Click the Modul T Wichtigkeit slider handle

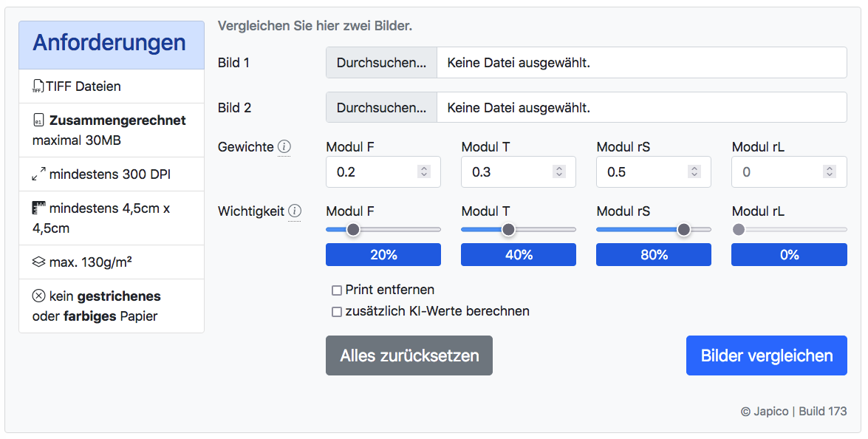[508, 229]
